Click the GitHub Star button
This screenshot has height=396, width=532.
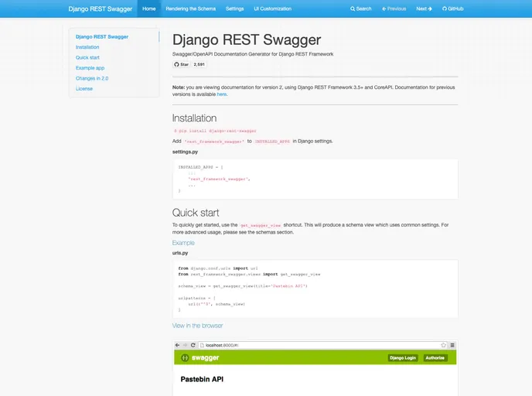181,64
